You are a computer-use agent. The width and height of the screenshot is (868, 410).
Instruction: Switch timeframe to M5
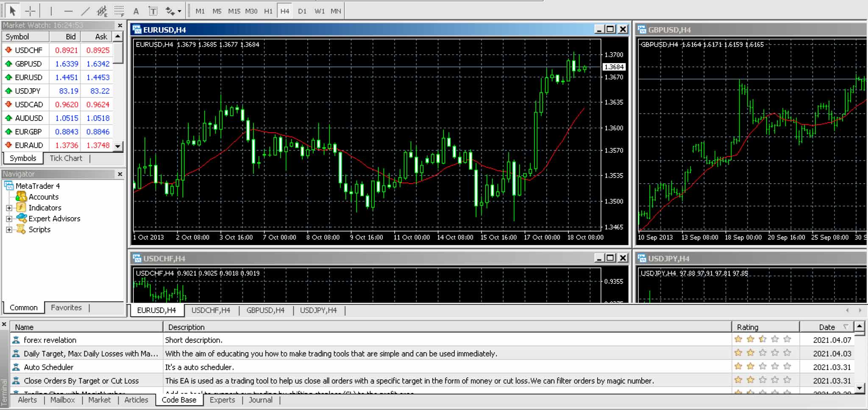[217, 11]
